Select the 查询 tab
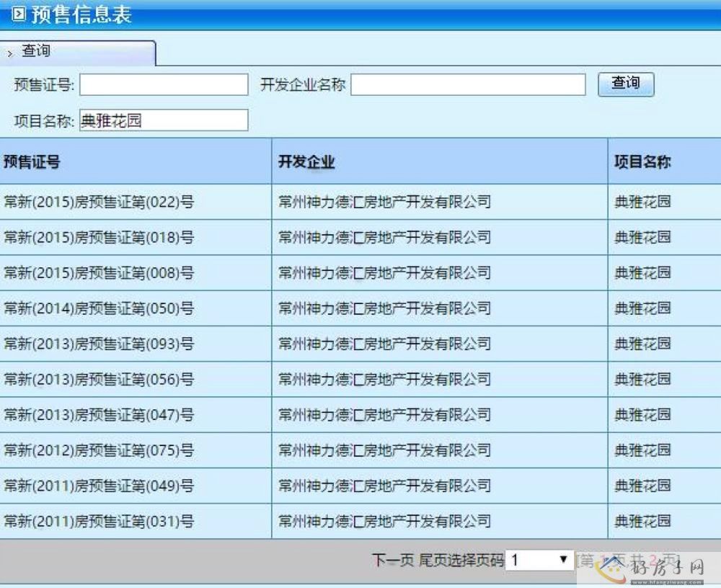721x588 pixels. [36, 52]
